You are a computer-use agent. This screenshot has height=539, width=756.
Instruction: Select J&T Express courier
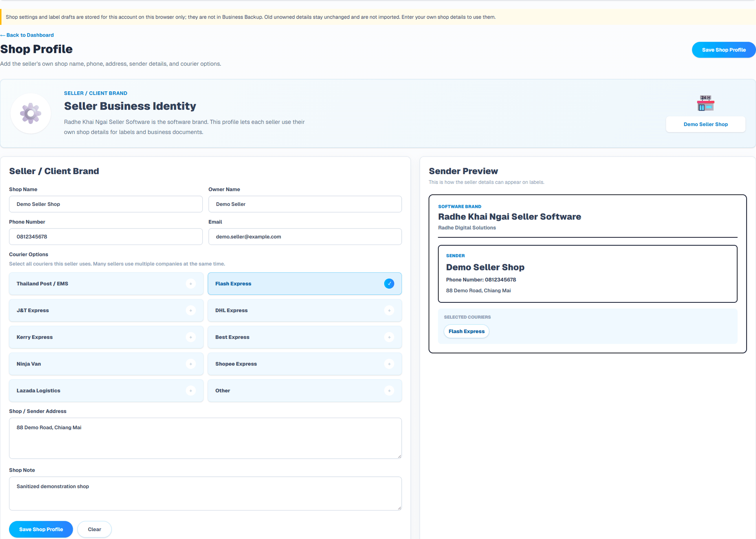click(x=106, y=310)
